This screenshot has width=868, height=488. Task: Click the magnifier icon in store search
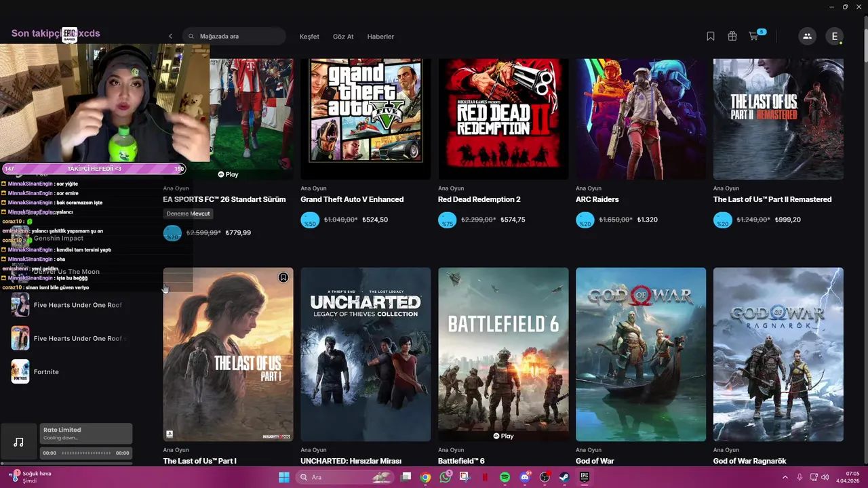click(191, 37)
